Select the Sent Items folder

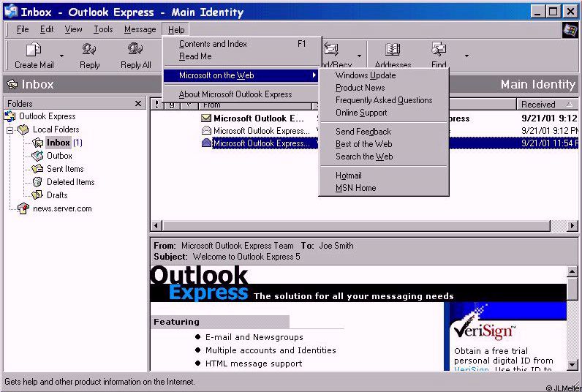pyautogui.click(x=65, y=169)
